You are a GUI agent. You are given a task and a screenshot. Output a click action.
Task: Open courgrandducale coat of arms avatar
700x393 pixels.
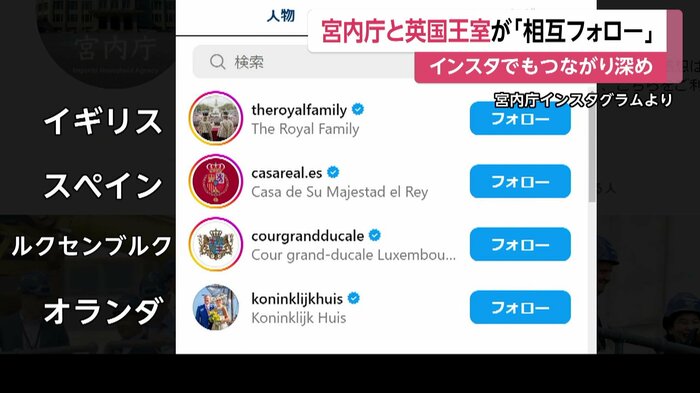click(x=216, y=244)
